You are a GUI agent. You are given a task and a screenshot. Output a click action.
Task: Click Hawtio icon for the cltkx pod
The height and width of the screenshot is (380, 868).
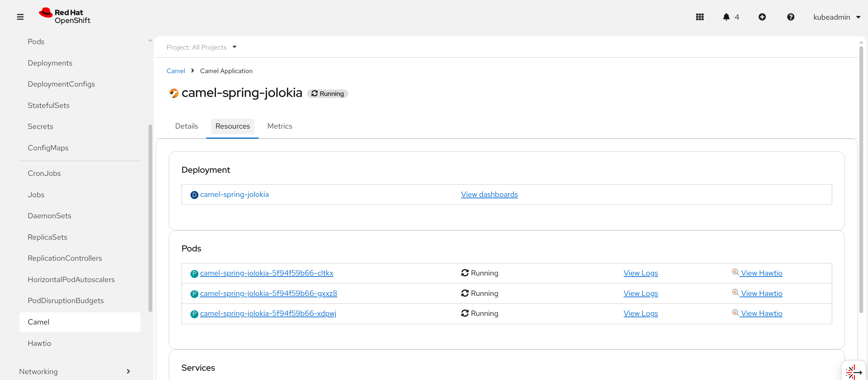[x=735, y=272]
